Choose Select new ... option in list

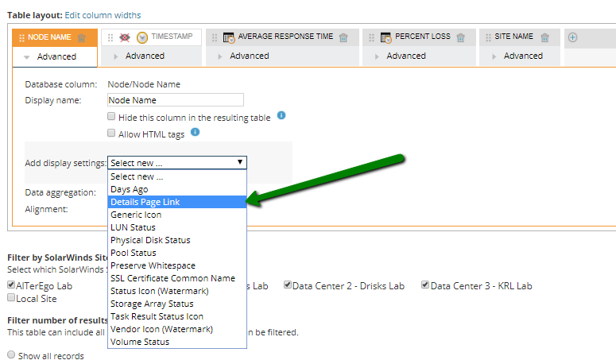(x=177, y=176)
